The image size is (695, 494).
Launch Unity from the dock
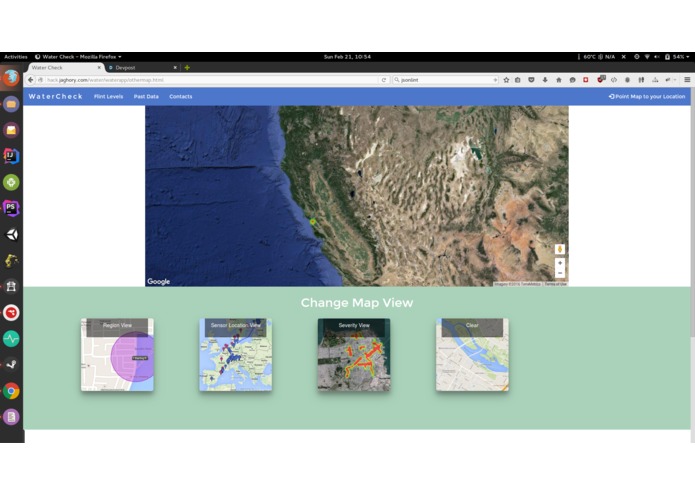pyautogui.click(x=11, y=234)
